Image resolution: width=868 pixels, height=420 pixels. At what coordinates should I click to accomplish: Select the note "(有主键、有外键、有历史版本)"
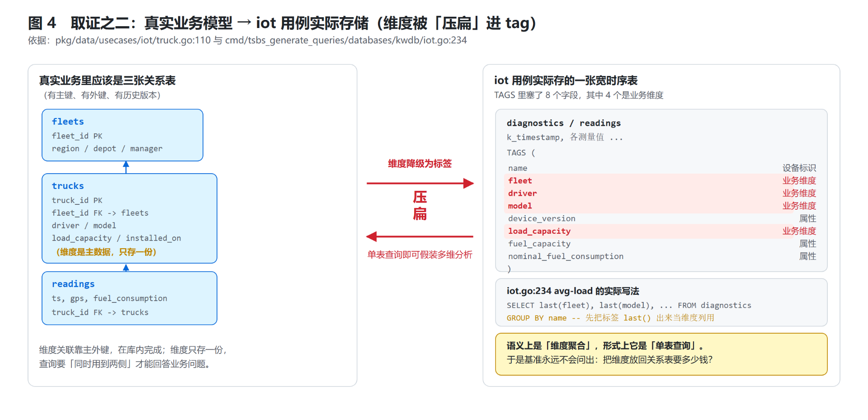pyautogui.click(x=102, y=95)
